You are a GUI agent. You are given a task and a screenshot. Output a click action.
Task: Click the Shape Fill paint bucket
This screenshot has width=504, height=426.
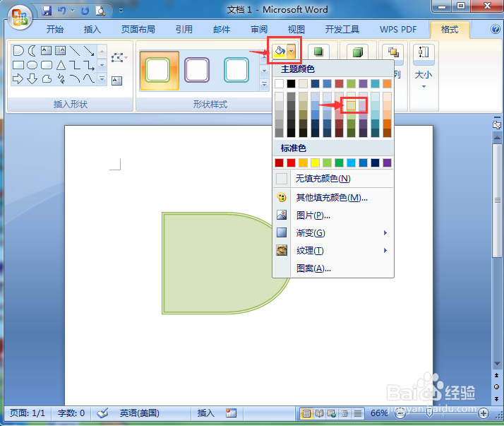(280, 51)
